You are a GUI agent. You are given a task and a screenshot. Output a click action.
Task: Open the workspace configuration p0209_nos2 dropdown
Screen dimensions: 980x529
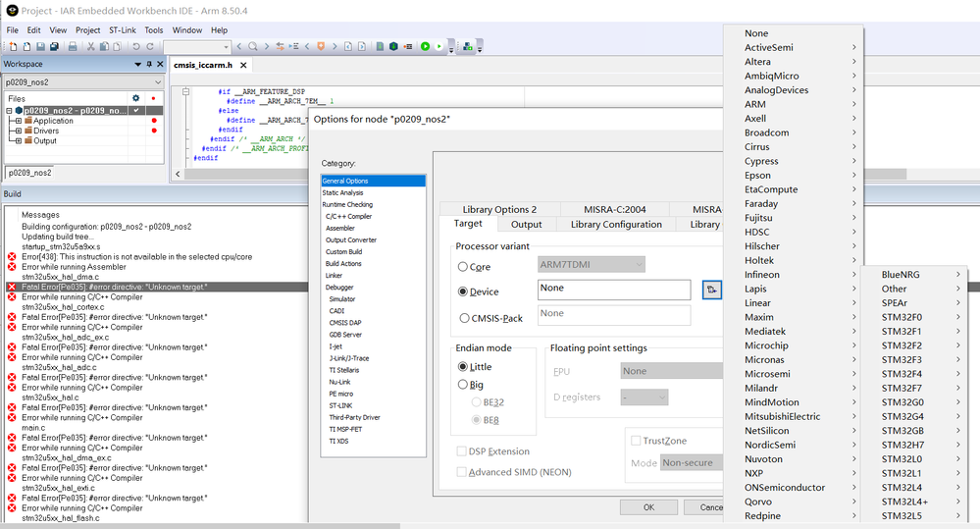coord(83,81)
